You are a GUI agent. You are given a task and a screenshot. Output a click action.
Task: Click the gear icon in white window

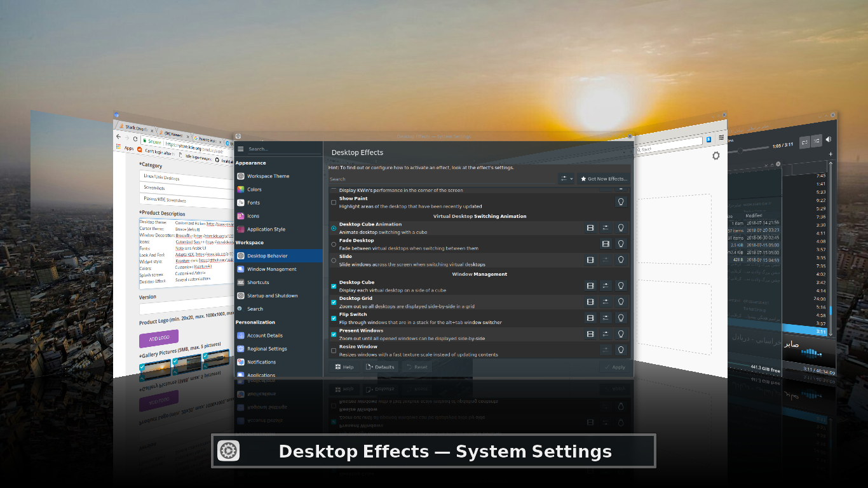click(x=716, y=156)
